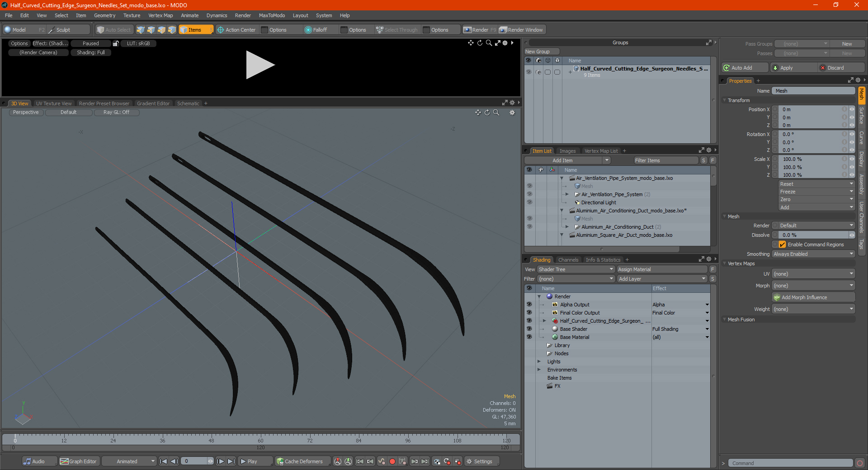Click the command history record icon
Screen dimensions: 868x470
click(x=860, y=463)
